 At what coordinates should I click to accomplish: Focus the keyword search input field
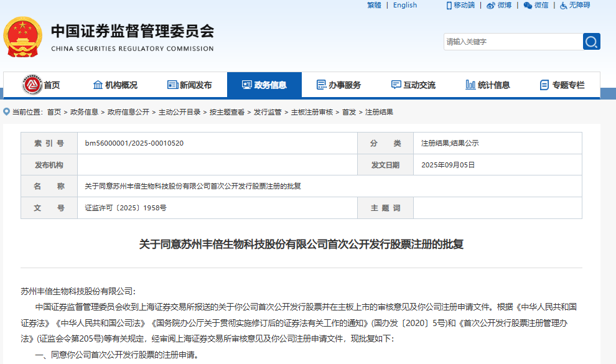tap(513, 42)
